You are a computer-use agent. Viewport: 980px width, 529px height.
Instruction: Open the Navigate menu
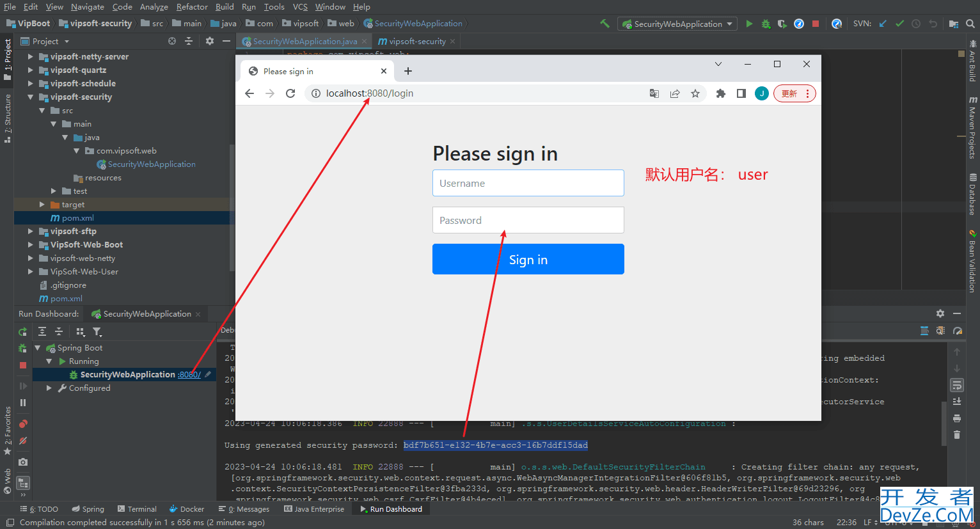click(x=88, y=7)
